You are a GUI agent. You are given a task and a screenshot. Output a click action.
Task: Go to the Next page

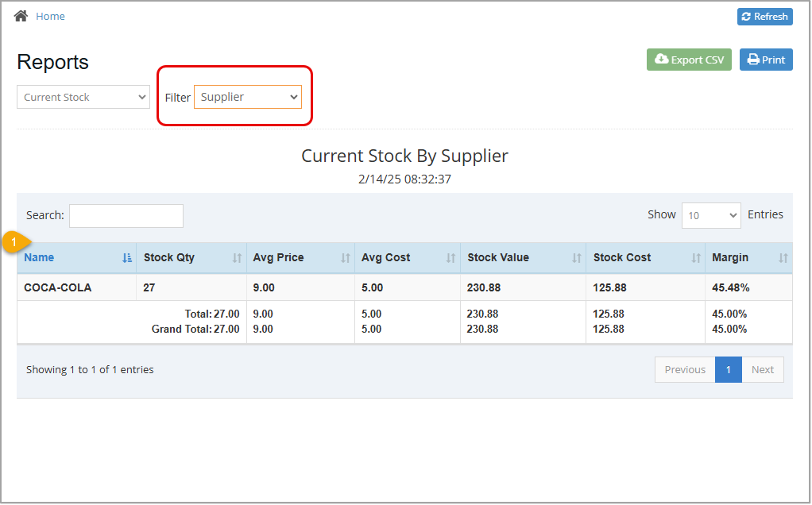point(762,369)
